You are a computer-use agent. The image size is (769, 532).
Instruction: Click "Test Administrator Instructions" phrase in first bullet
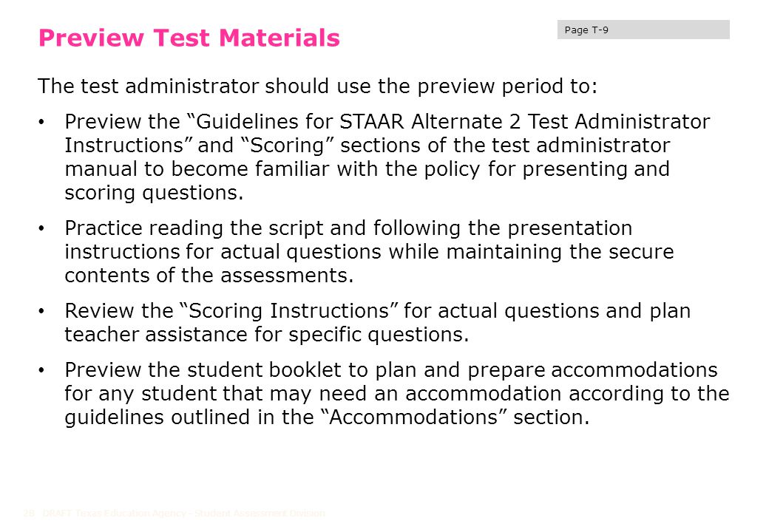coord(387,133)
